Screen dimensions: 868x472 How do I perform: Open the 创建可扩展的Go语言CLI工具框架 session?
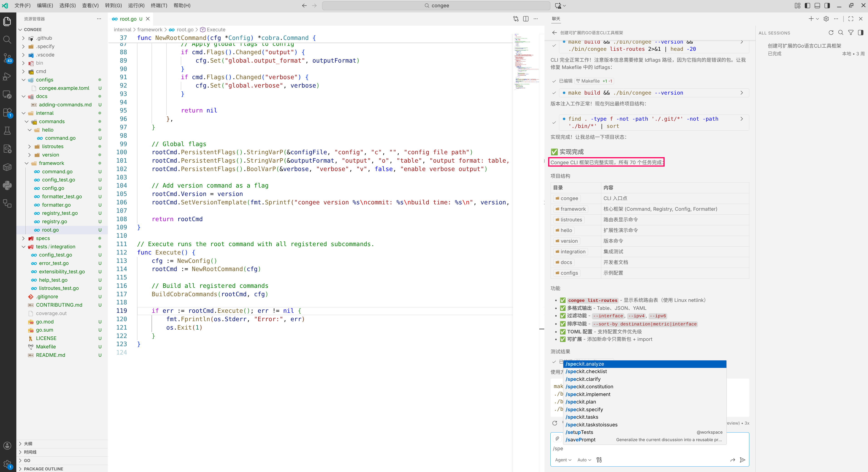pyautogui.click(x=804, y=46)
